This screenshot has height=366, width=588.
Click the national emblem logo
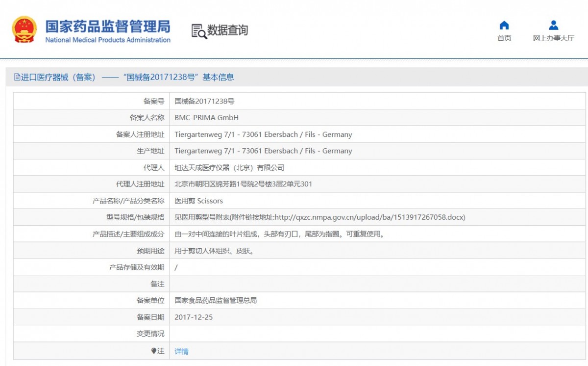(24, 29)
